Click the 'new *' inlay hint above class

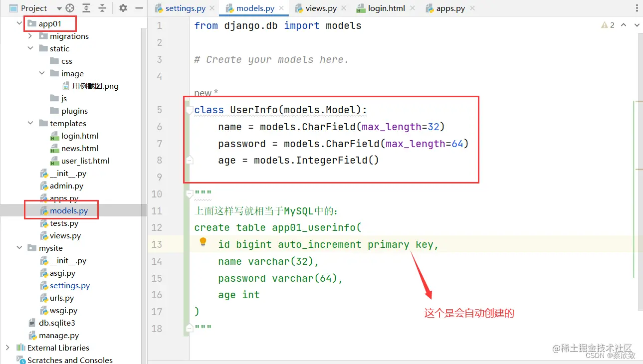coord(206,93)
